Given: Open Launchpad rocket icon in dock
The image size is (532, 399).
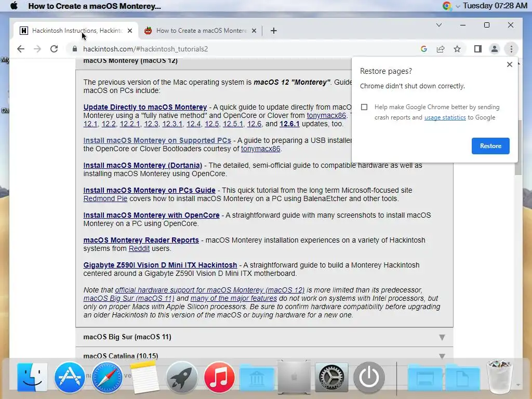Looking at the screenshot, I should point(181,377).
